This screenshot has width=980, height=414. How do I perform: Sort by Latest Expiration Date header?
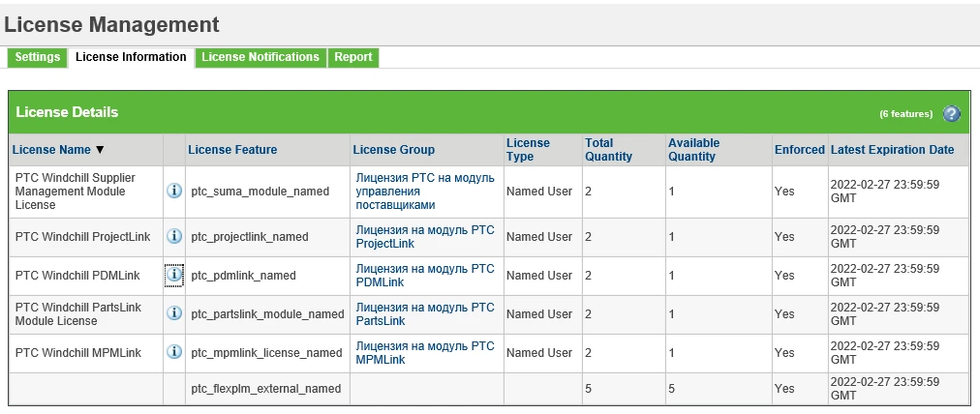893,150
